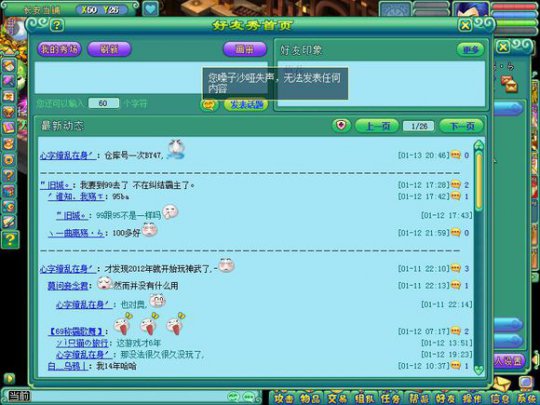Open the 信息 menu in bottom bar

[499, 398]
